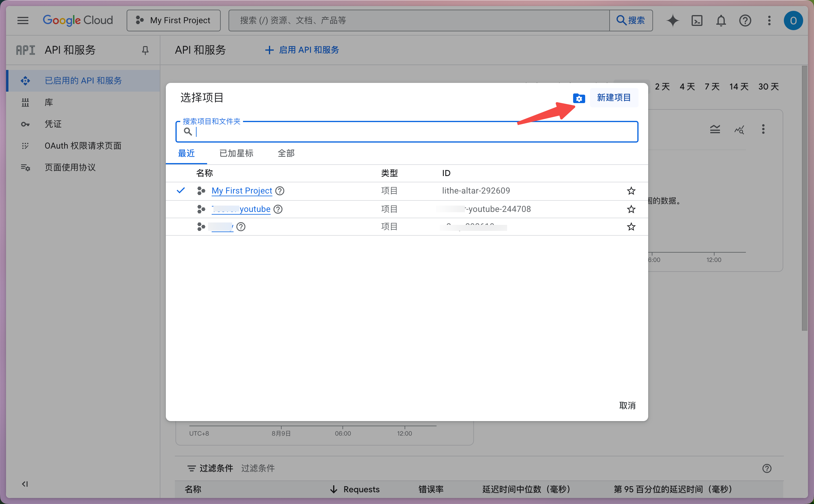Viewport: 814px width, 504px height.
Task: Click the pin icon beside API 和服务
Action: [x=145, y=50]
